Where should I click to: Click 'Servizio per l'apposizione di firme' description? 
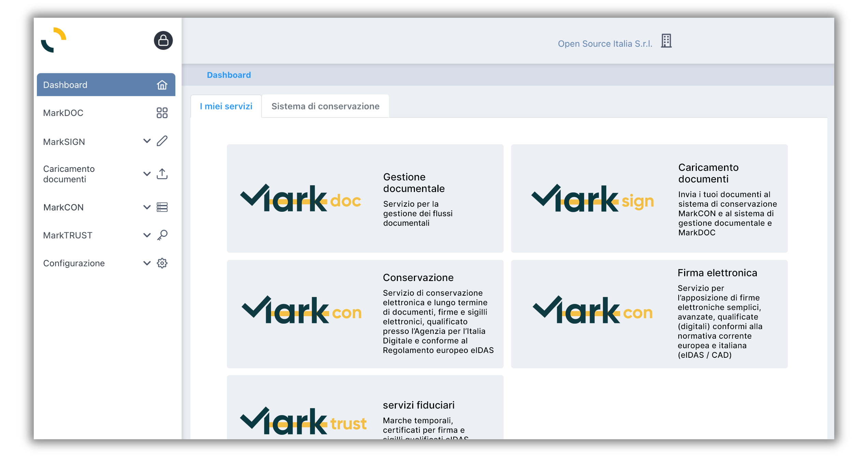point(720,321)
